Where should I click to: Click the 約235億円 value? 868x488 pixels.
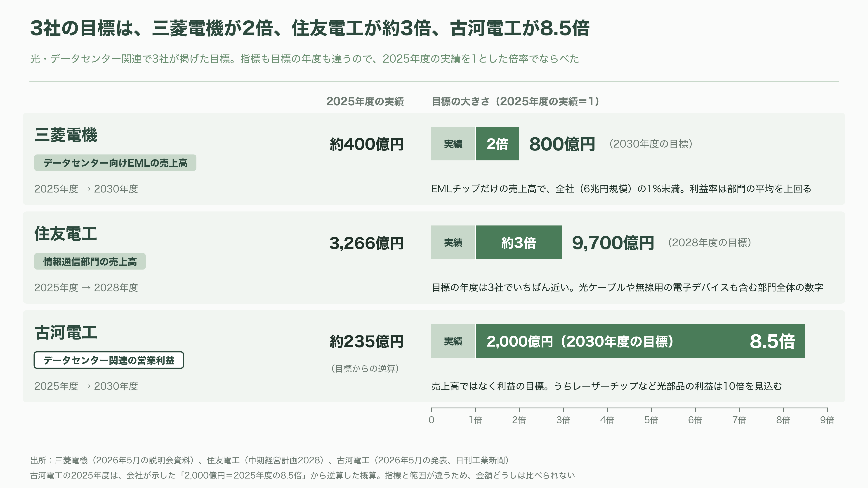click(x=367, y=342)
